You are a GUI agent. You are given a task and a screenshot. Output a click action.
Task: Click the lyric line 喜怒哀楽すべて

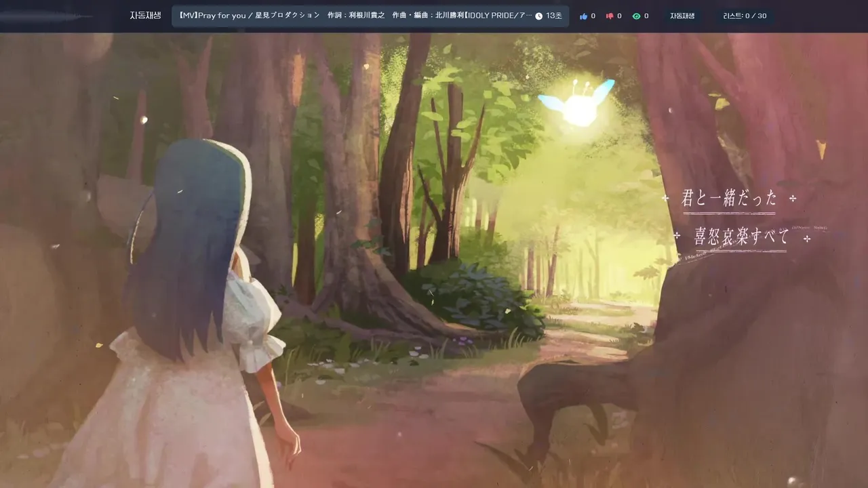pos(742,237)
